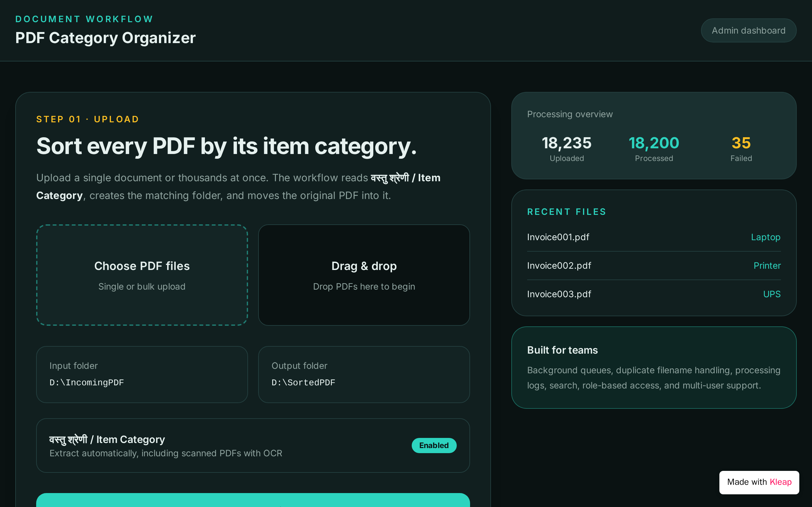Open Invoice002.pdf in recent files
812x507 pixels.
tap(559, 266)
